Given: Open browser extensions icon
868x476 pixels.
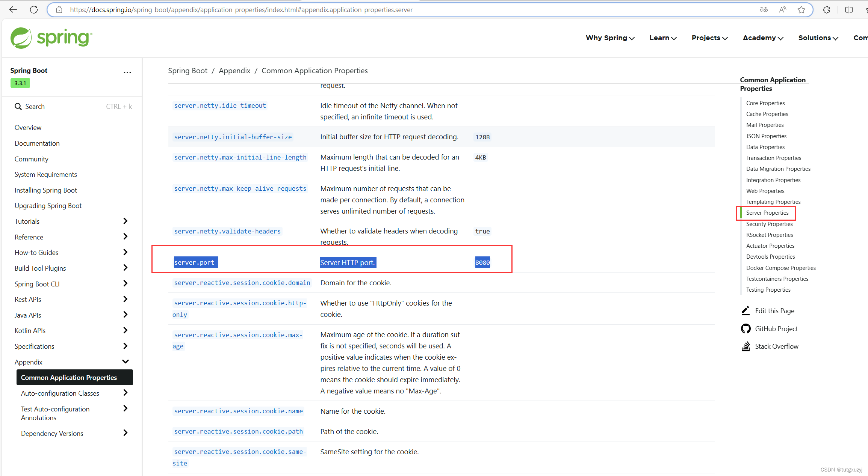Looking at the screenshot, I should (826, 10).
